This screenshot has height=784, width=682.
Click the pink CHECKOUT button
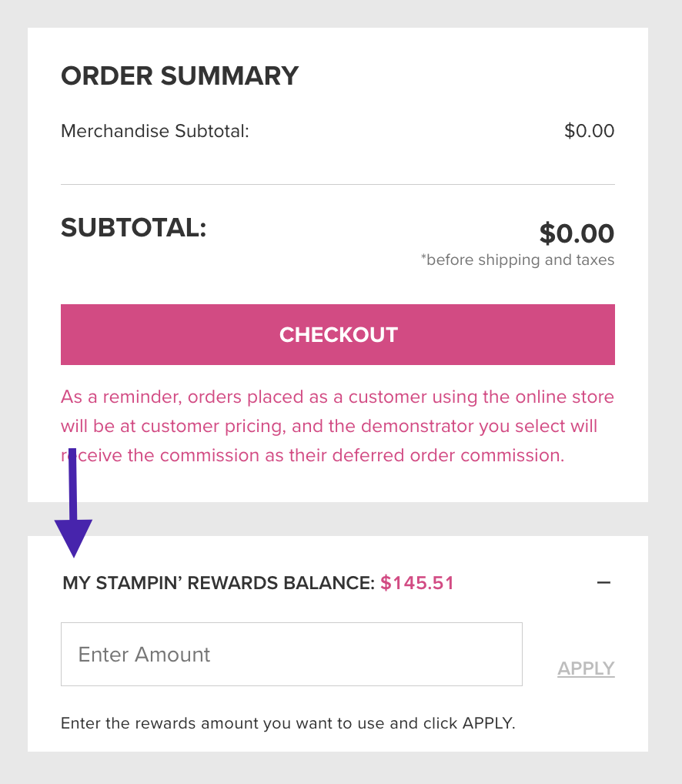tap(337, 334)
